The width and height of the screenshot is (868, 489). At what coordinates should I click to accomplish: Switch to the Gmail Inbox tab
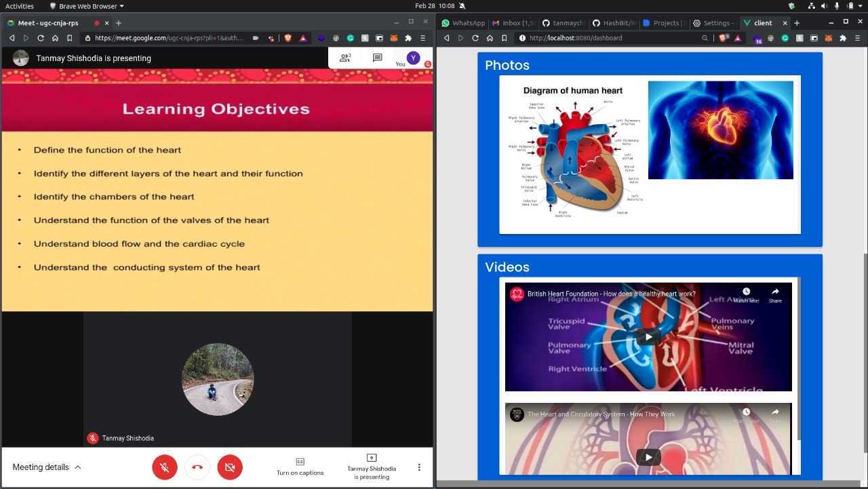(514, 22)
